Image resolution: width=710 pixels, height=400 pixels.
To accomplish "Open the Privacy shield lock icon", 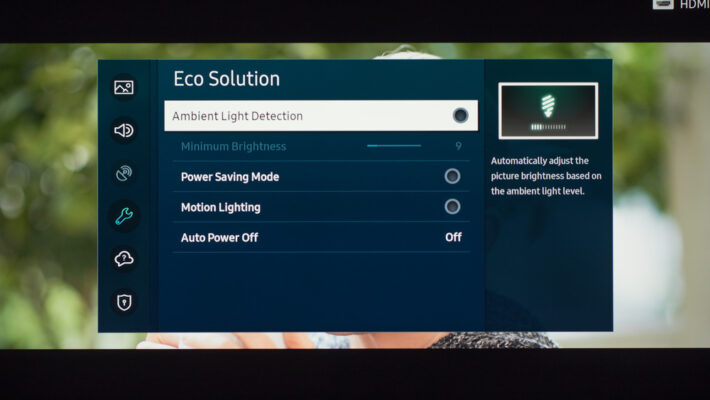I will coord(124,302).
